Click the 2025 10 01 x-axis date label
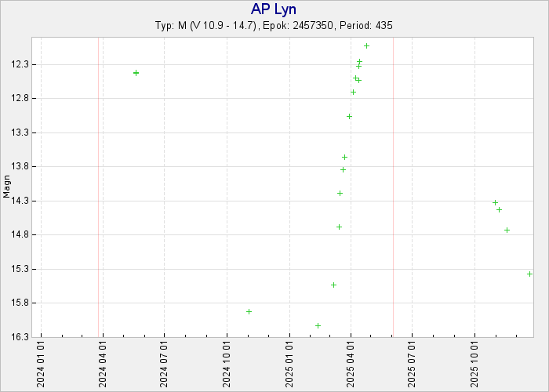This screenshot has height=392, width=549. click(474, 364)
